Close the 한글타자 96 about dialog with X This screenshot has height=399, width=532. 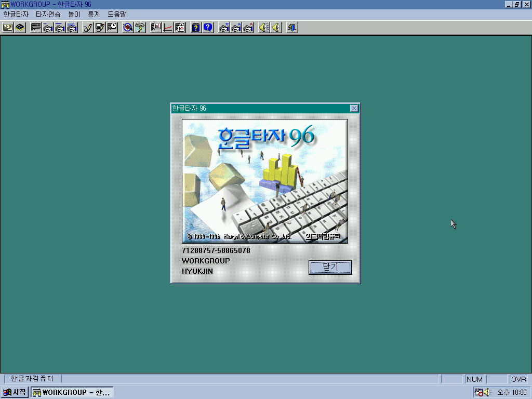tap(354, 108)
